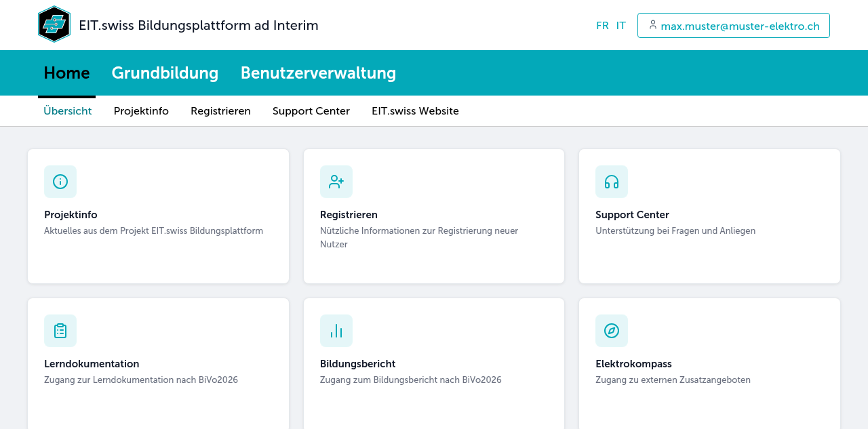Click the Bildungsbericht card title
This screenshot has width=868, height=429.
357,364
